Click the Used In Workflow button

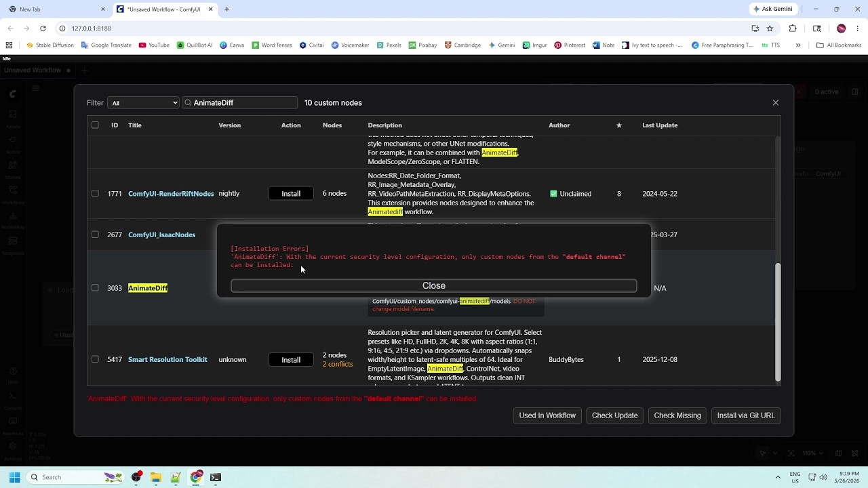(547, 415)
